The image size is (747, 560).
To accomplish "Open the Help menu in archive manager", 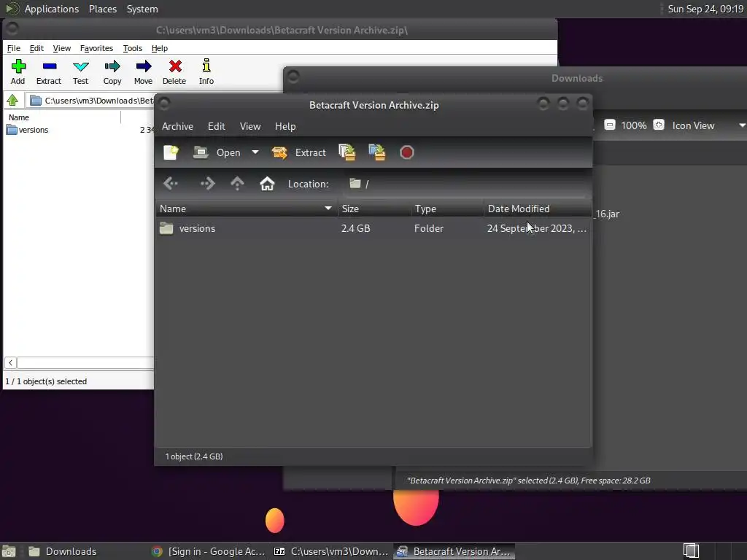I will tap(285, 126).
